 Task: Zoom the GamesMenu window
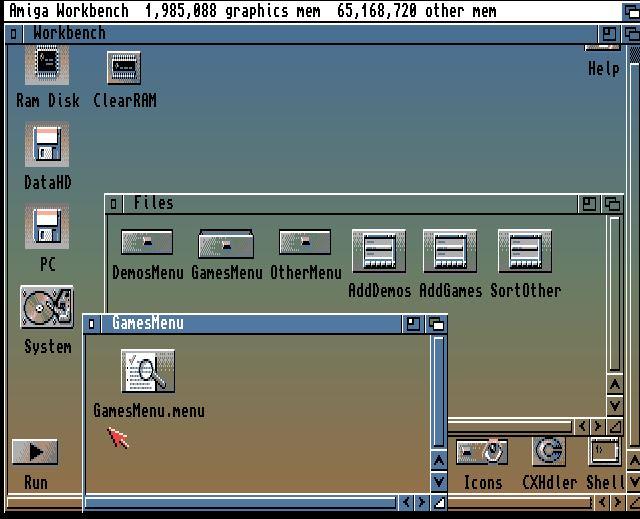pos(413,324)
